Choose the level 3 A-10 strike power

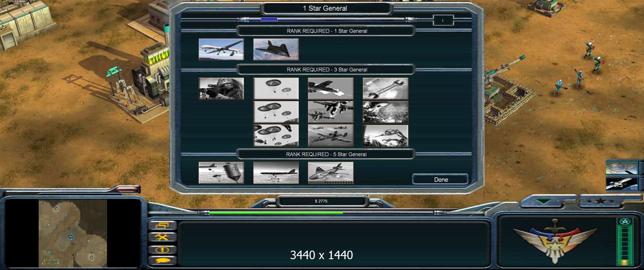click(x=331, y=135)
